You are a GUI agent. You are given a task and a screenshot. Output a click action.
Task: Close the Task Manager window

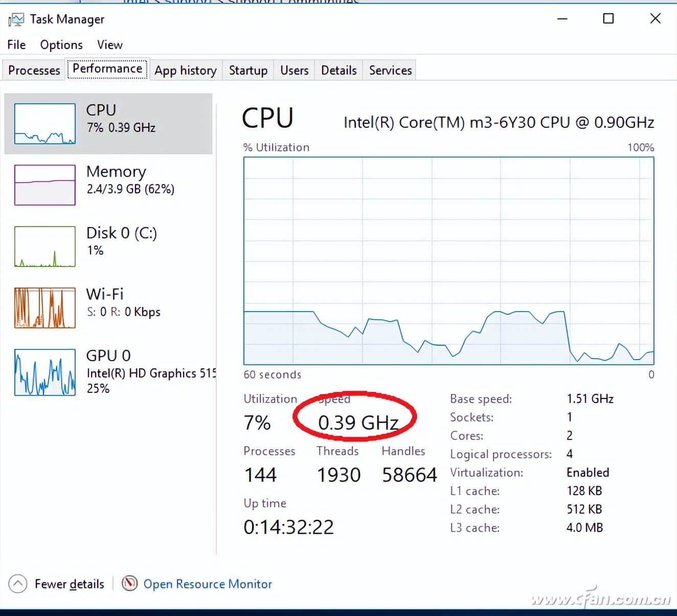(x=656, y=19)
